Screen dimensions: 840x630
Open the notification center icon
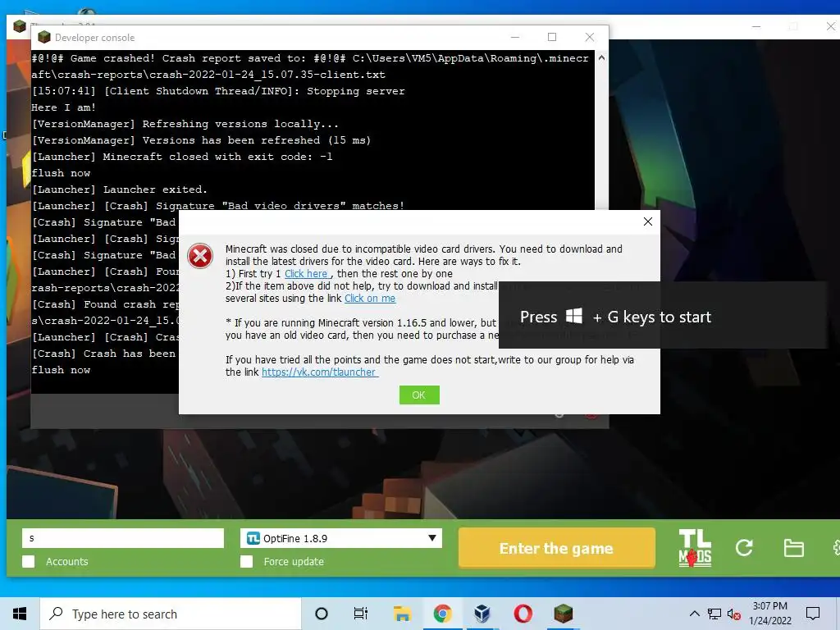pyautogui.click(x=813, y=614)
